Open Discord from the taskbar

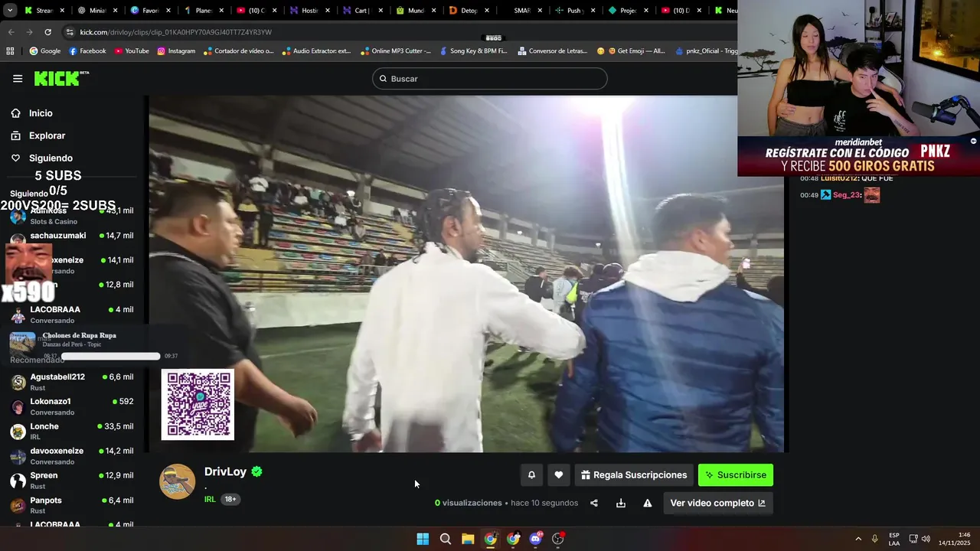(x=536, y=539)
